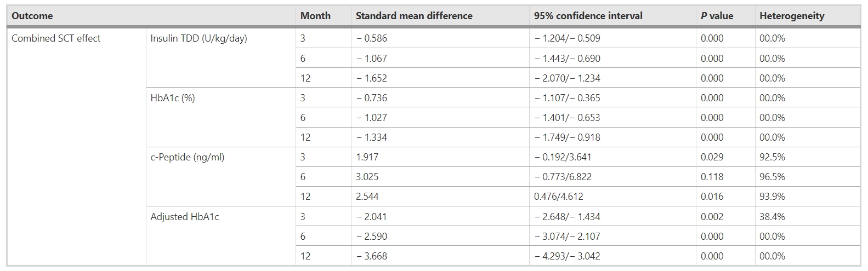The width and height of the screenshot is (868, 271).
Task: Click the 96.5% heterogeneity cell
Action: pos(772,177)
